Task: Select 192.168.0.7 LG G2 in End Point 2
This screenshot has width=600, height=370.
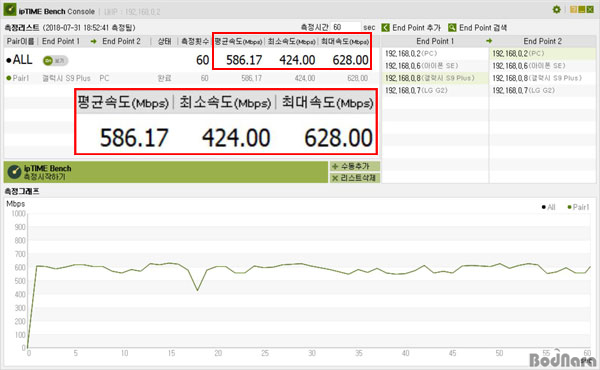Action: point(543,91)
